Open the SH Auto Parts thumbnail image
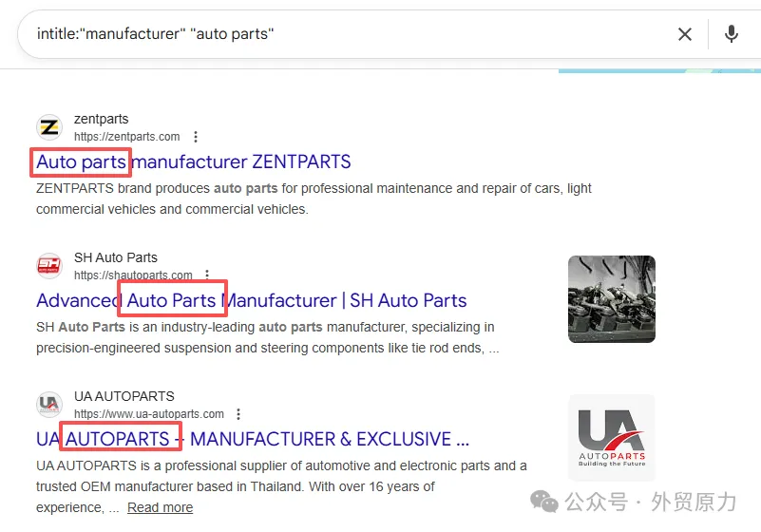This screenshot has width=761, height=532. (x=611, y=299)
